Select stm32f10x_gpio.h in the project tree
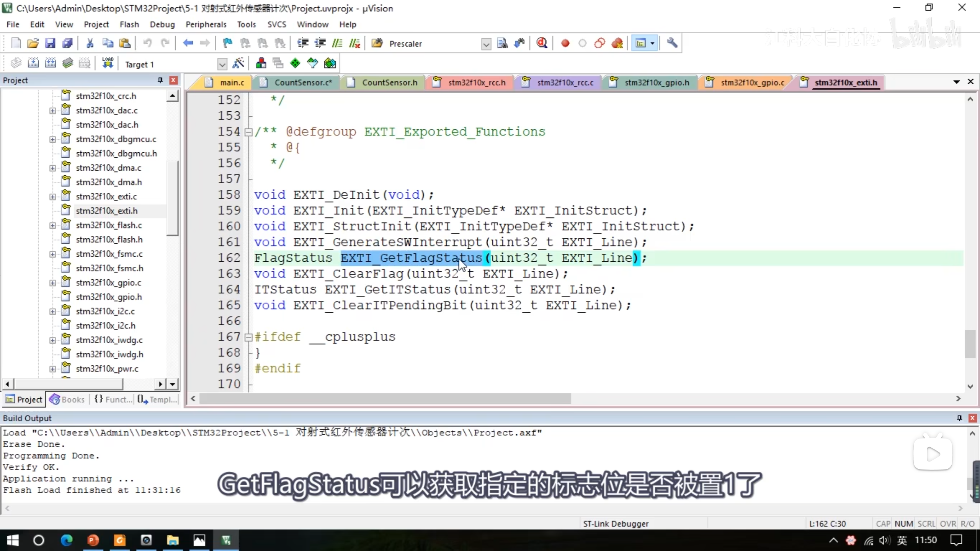The height and width of the screenshot is (551, 980). [x=109, y=297]
